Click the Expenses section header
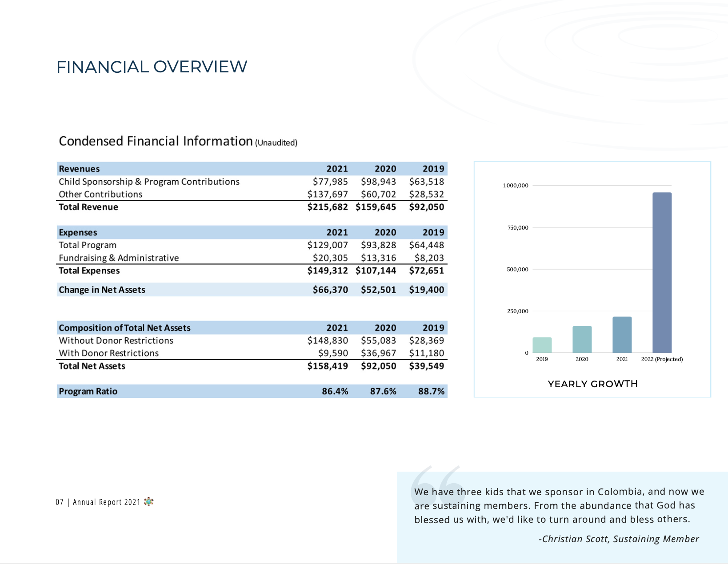This screenshot has height=564, width=728. (x=78, y=232)
